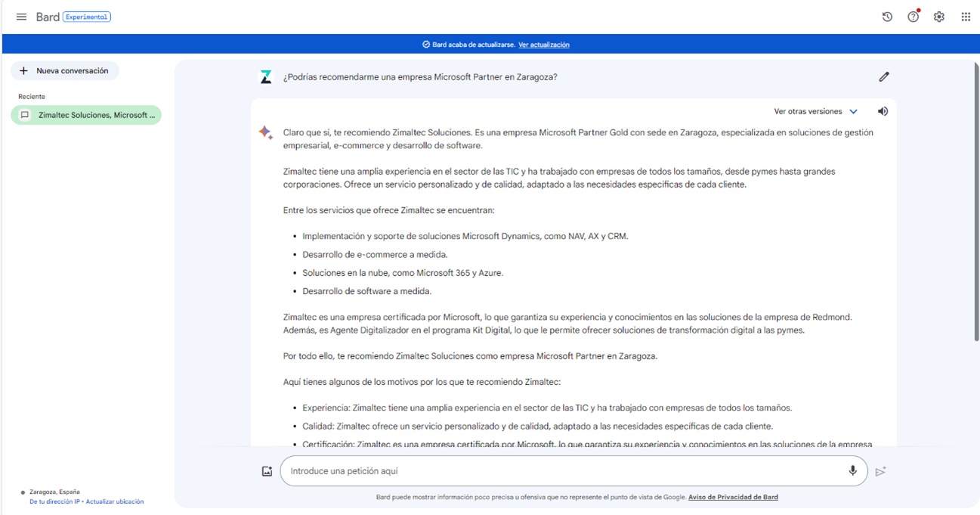The height and width of the screenshot is (515, 980).
Task: Start a Nueva conversación
Action: [65, 71]
